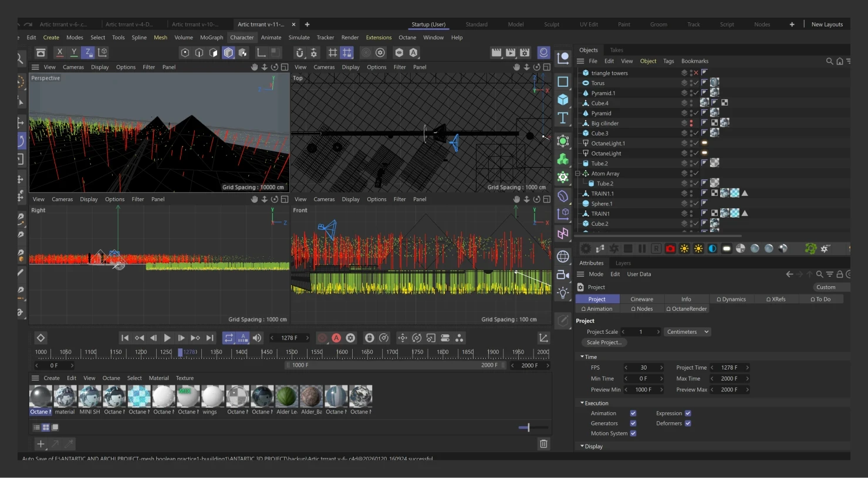Toggle the Deformers checkbox

pyautogui.click(x=688, y=423)
